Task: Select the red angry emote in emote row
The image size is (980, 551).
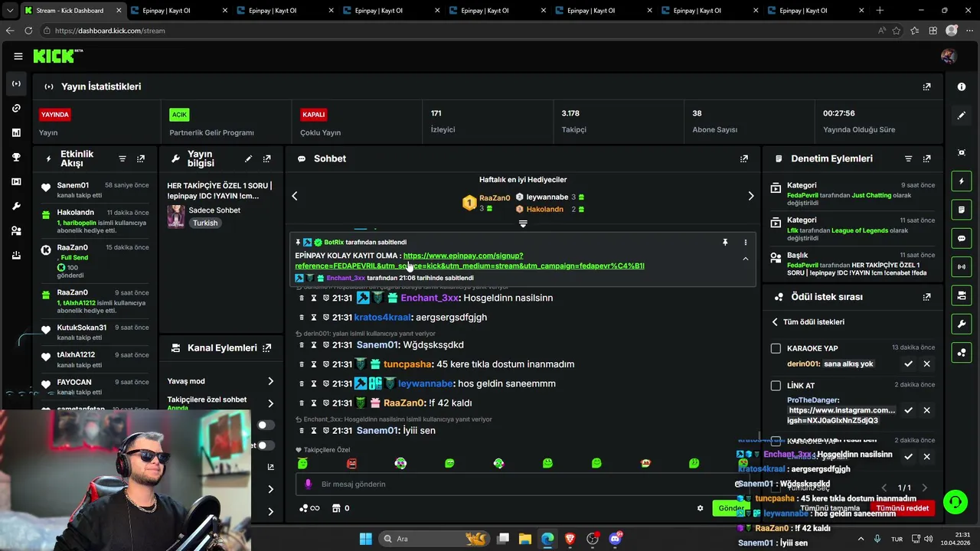Action: tap(351, 463)
